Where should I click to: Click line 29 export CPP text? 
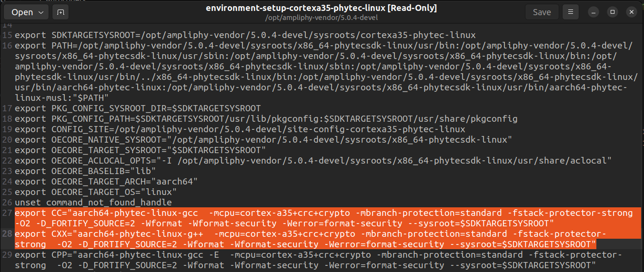coord(318,260)
